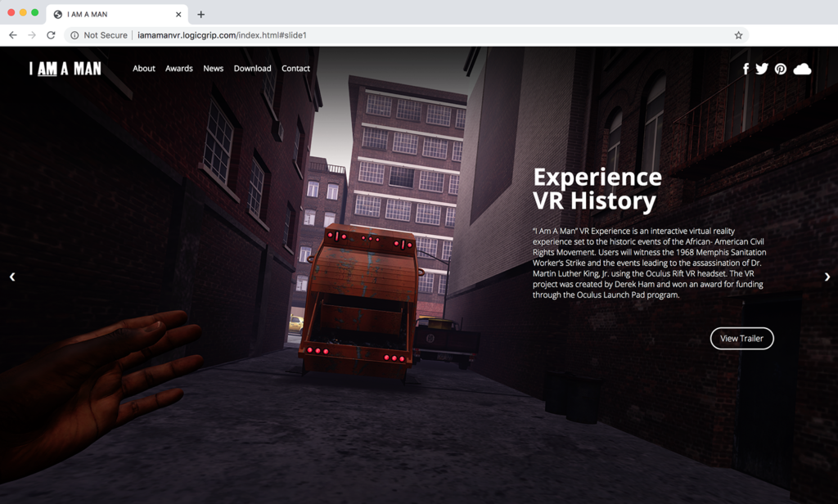Open the Facebook social icon

pyautogui.click(x=746, y=69)
